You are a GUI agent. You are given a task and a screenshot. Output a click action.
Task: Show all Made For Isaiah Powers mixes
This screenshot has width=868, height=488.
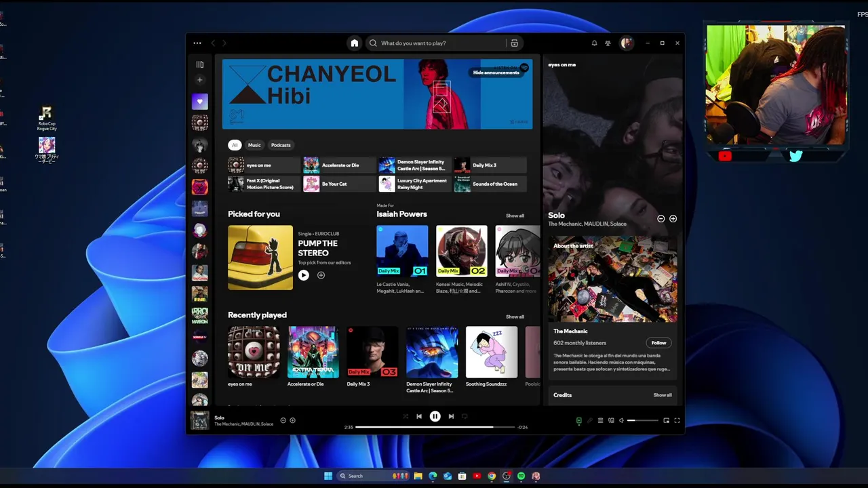pos(515,216)
